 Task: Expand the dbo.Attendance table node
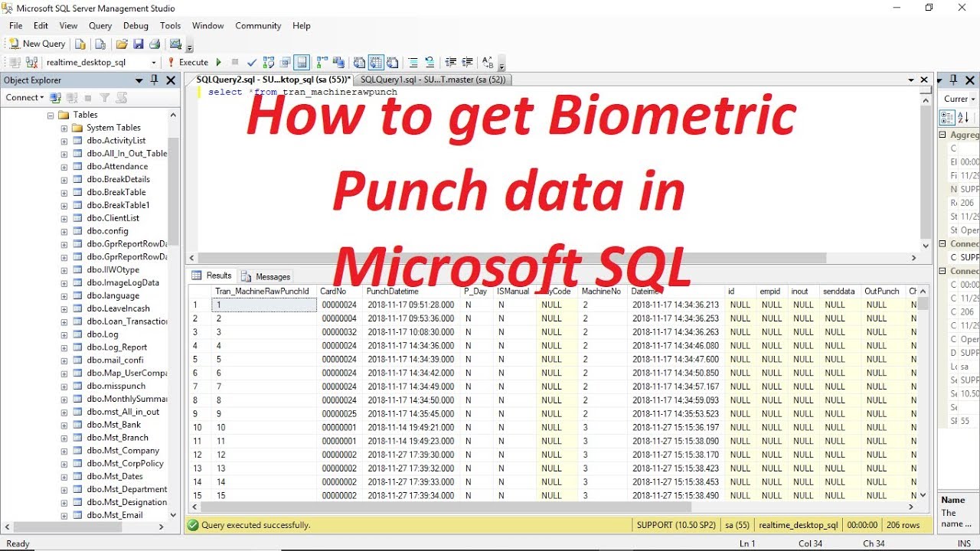point(64,167)
